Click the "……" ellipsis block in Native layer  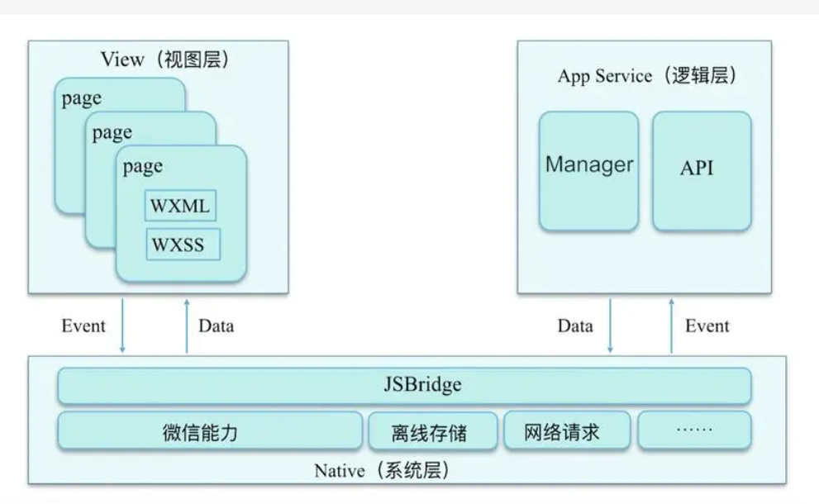[x=694, y=430]
